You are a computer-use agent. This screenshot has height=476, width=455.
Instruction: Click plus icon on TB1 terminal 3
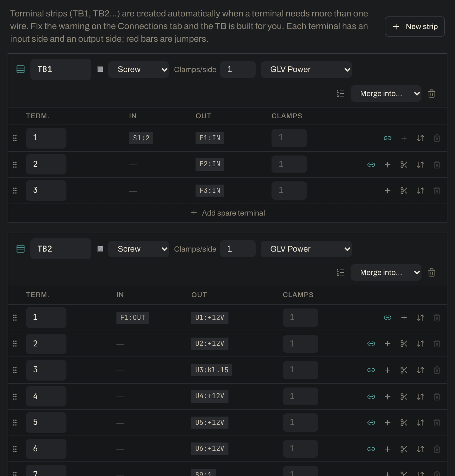click(x=388, y=191)
